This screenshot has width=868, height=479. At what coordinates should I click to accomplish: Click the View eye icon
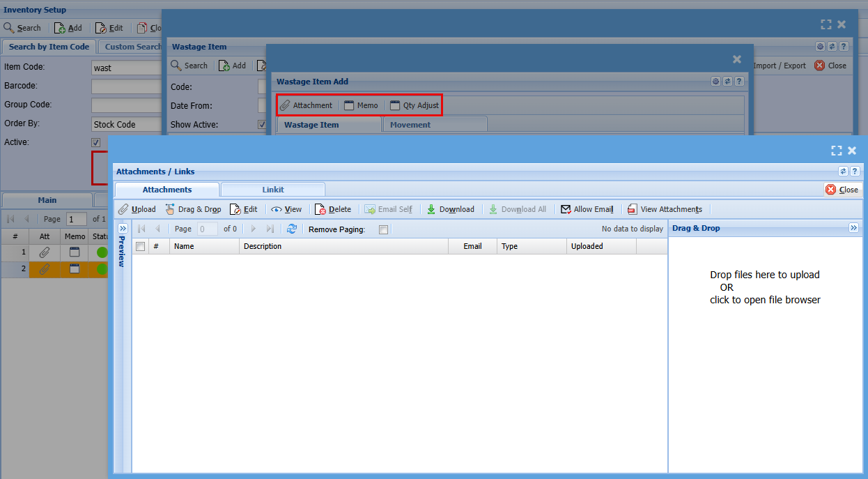coord(277,209)
